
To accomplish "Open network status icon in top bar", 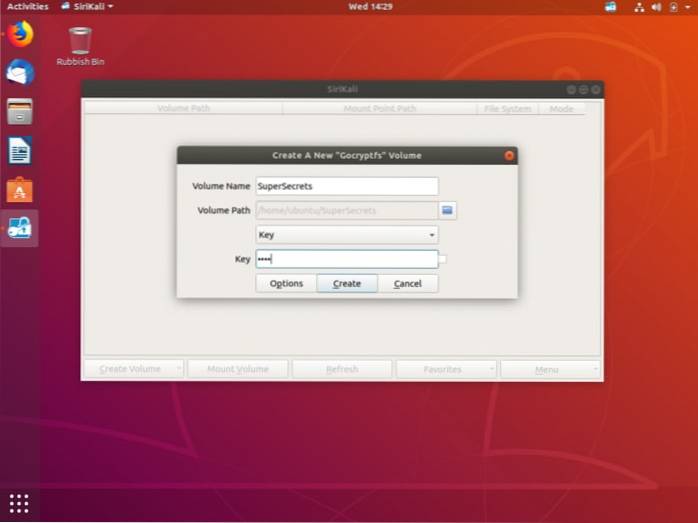I will click(639, 7).
